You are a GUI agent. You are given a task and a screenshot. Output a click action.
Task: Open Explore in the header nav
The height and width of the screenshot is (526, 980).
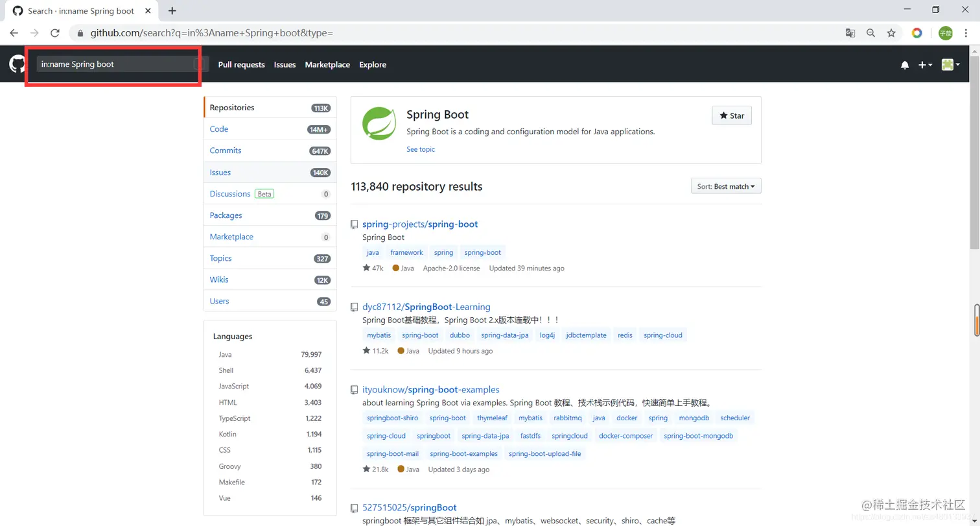click(x=373, y=64)
